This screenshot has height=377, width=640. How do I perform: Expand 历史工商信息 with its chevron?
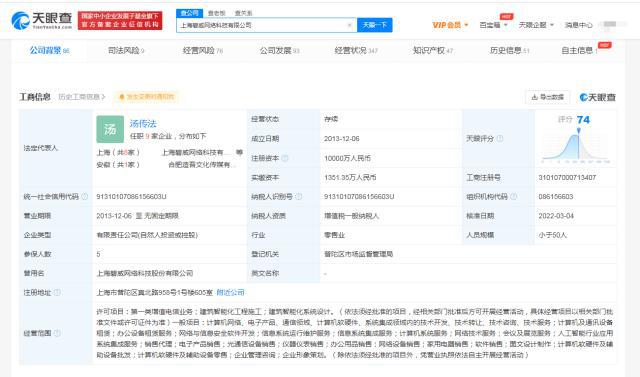tap(82, 97)
